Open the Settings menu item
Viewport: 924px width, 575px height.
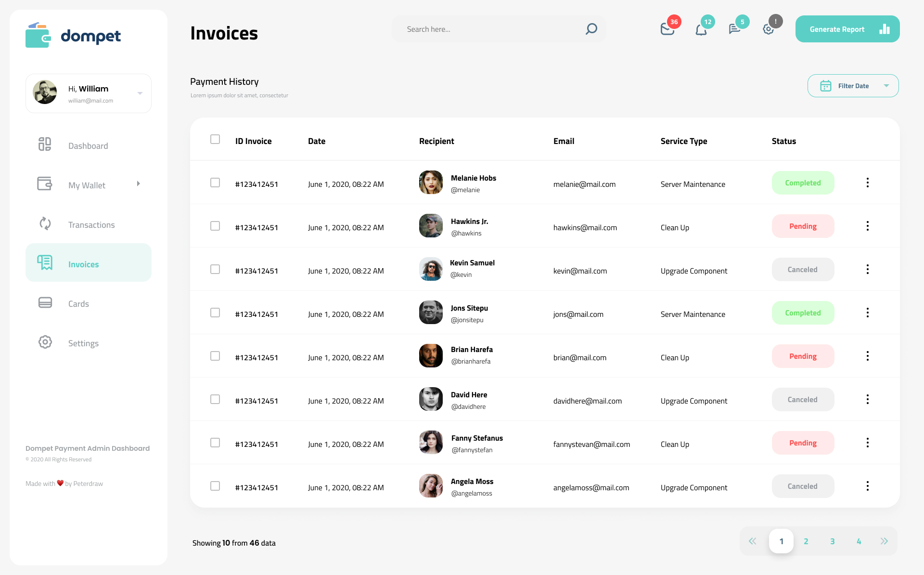point(83,343)
